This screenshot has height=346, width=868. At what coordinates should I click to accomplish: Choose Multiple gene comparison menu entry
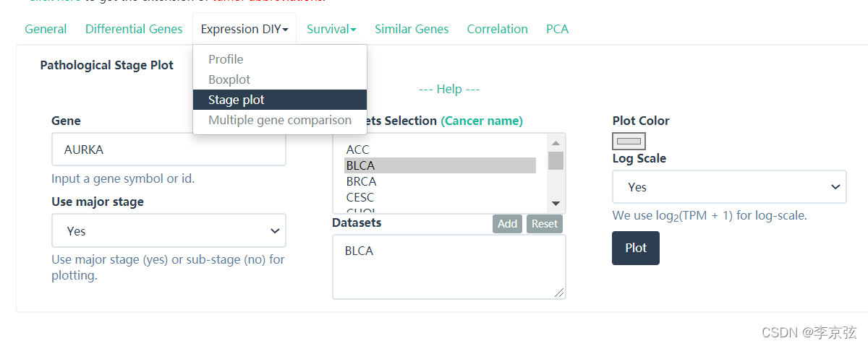tap(280, 120)
